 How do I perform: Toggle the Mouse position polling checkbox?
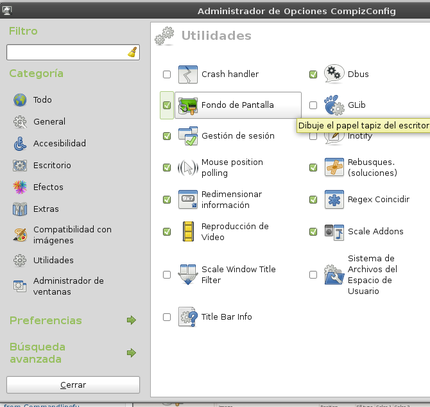167,167
